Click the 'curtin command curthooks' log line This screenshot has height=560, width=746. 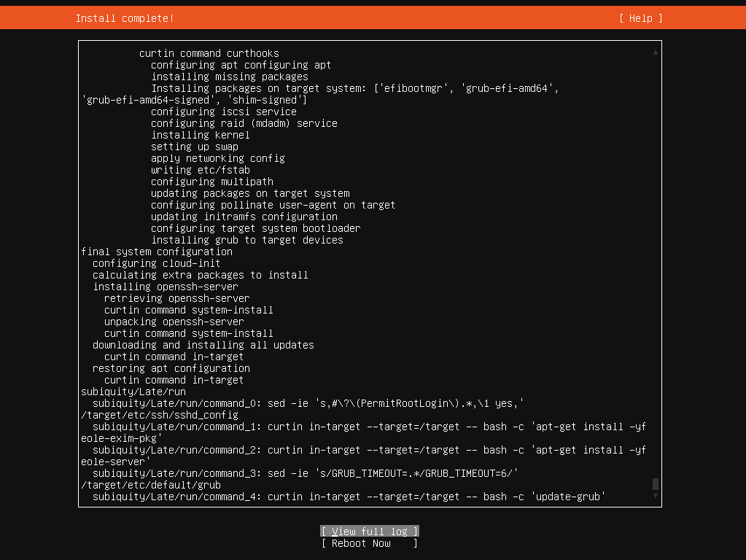click(x=209, y=53)
